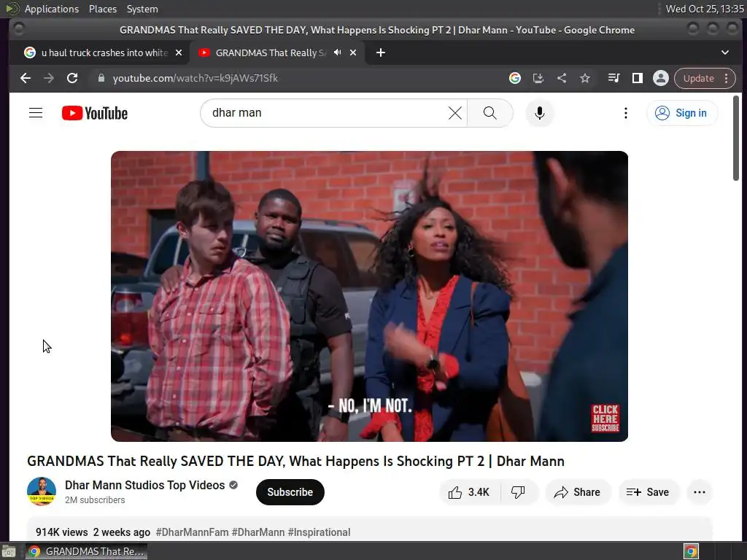
Task: Open the System menu
Action: tap(142, 9)
